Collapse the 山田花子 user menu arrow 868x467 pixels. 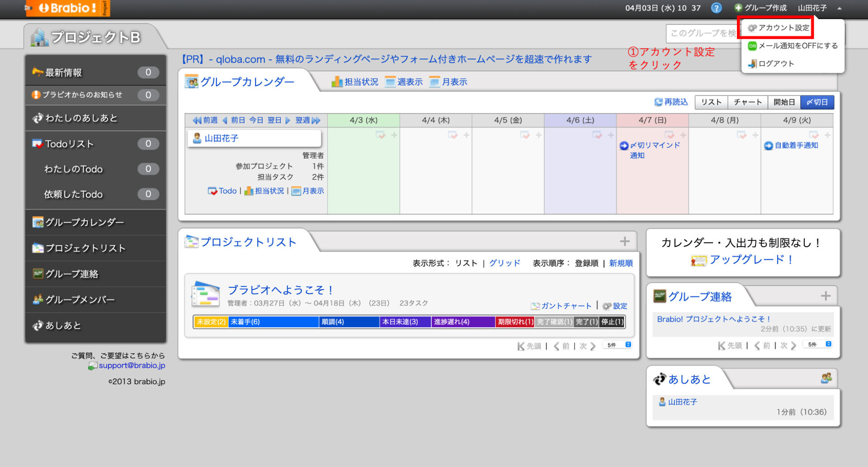840,8
